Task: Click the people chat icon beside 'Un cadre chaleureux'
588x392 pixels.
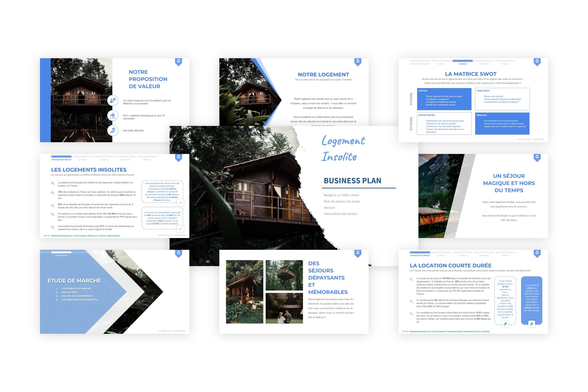Action: (x=113, y=100)
